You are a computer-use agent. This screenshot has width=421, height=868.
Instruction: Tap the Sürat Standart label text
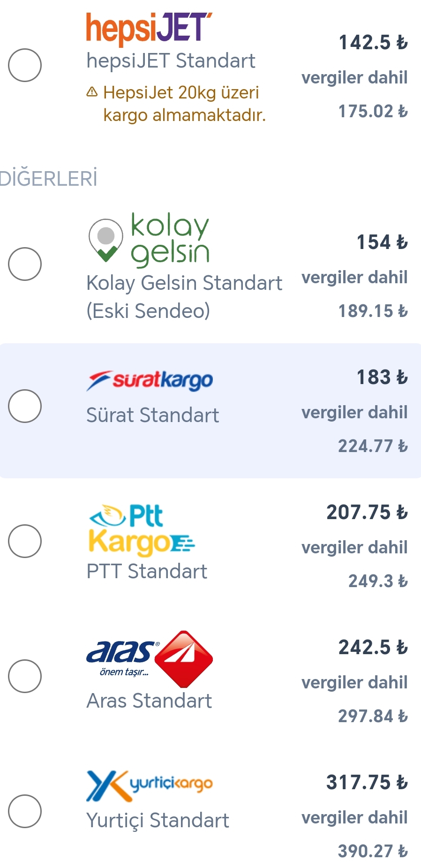coord(152,415)
